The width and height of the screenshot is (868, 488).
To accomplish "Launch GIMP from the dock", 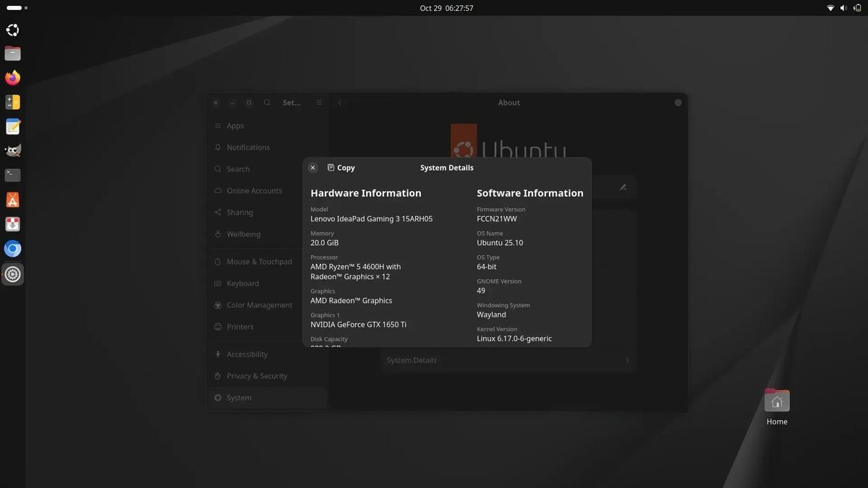I will [x=12, y=150].
